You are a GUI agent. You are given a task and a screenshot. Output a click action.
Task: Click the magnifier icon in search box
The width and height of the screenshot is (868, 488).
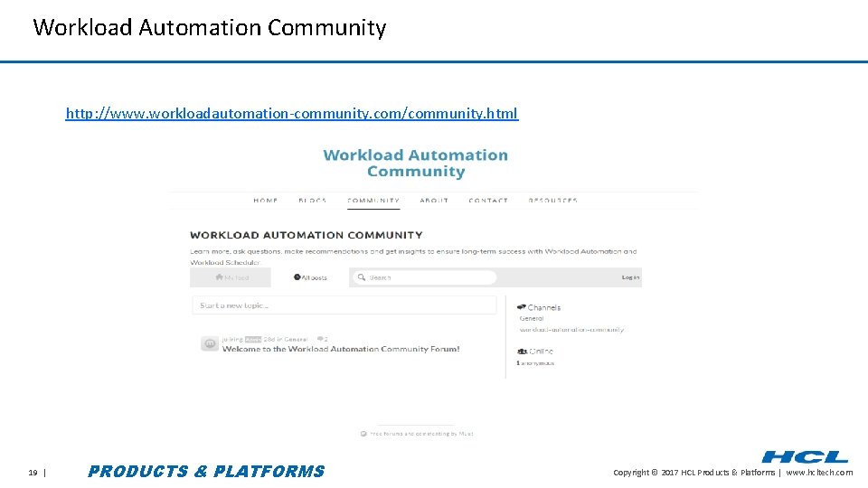pyautogui.click(x=362, y=277)
